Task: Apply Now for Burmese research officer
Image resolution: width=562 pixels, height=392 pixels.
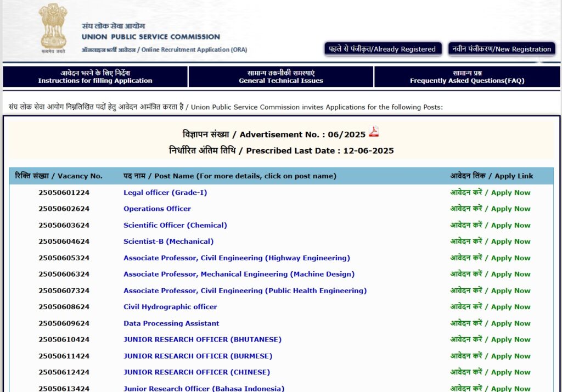Action: (490, 356)
